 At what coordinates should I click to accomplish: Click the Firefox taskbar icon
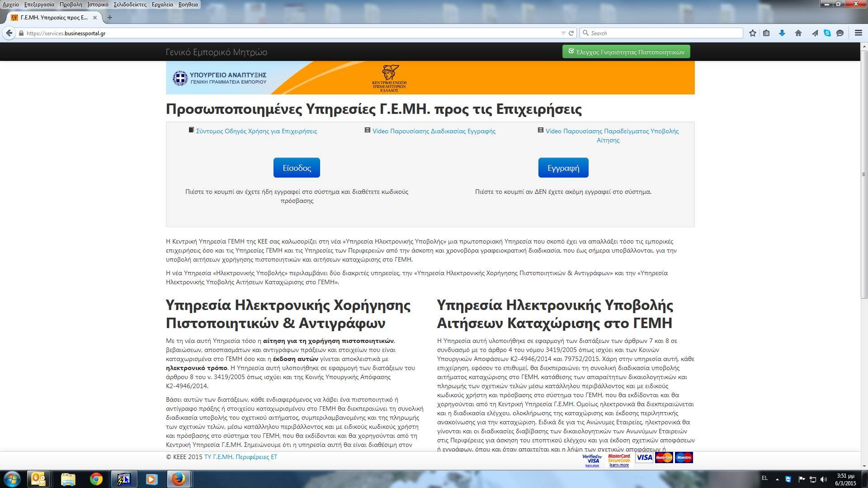click(179, 479)
